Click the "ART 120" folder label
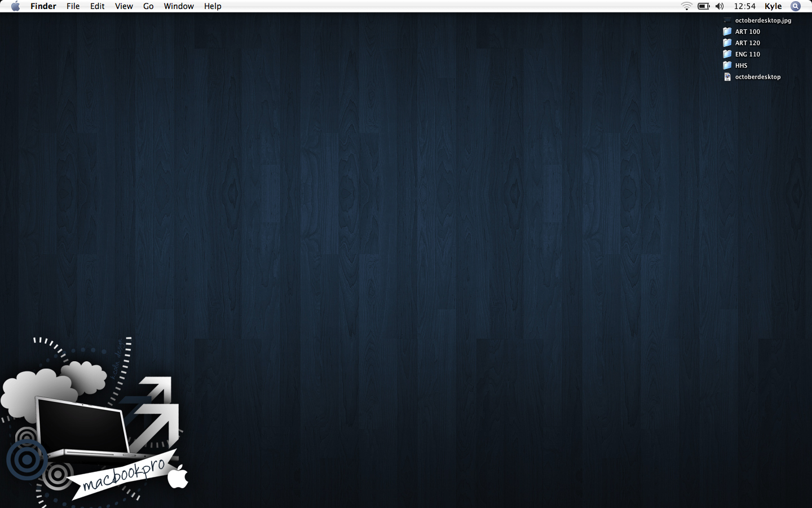Image resolution: width=812 pixels, height=508 pixels. 748,43
